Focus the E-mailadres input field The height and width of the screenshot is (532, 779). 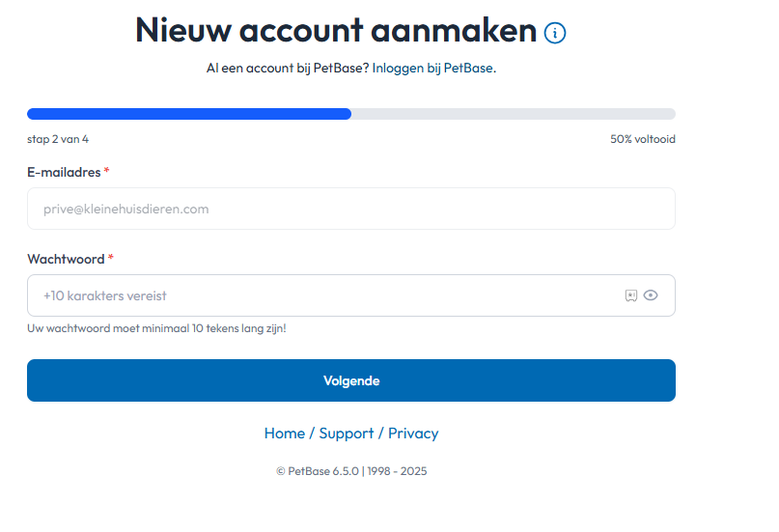pos(350,209)
